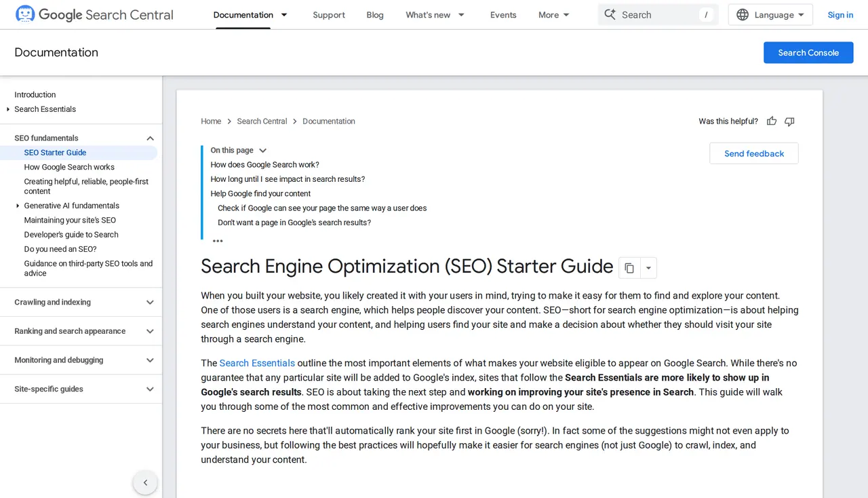Collapse the On this page list

263,151
